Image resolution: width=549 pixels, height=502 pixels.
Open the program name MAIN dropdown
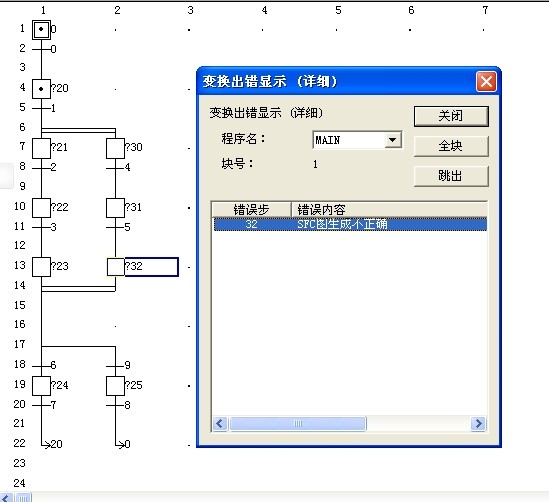coord(393,140)
